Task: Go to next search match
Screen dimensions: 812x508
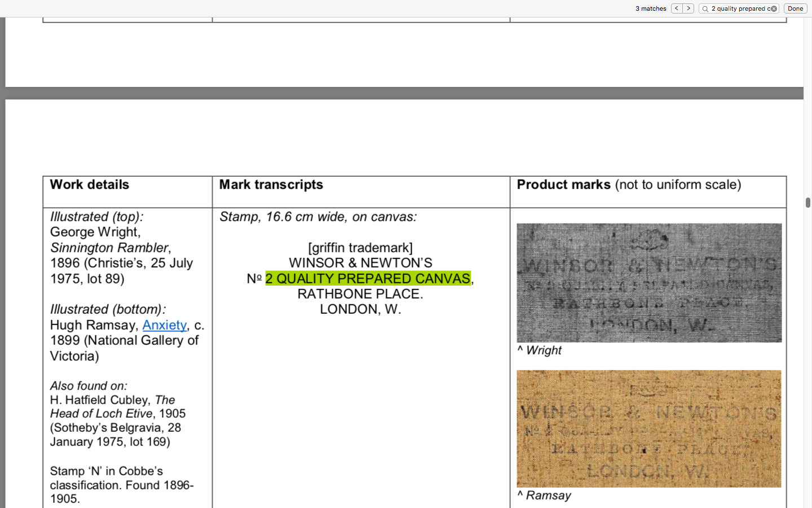Action: (x=688, y=8)
